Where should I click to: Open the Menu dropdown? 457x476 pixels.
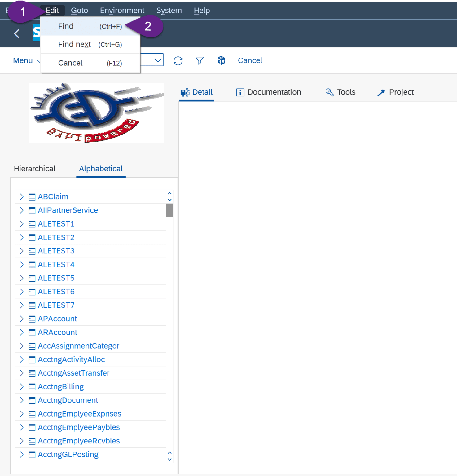pos(26,60)
